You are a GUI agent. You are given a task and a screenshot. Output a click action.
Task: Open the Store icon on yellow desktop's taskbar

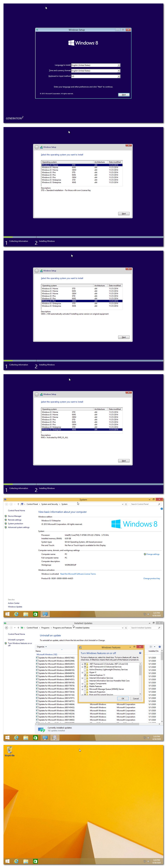35,861
